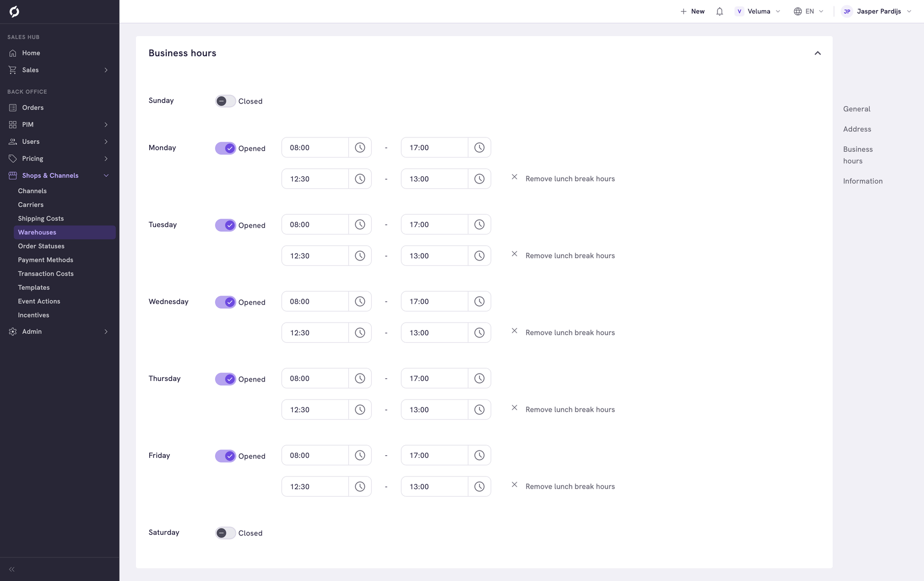Screen dimensions: 924x581
Task: Collapse the sidebar with the double-chevron icon
Action: pos(12,569)
